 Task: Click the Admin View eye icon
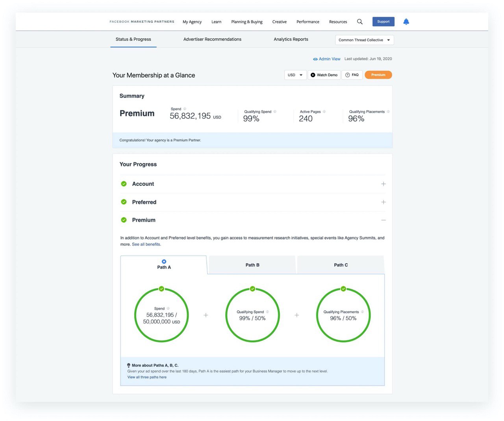(x=315, y=59)
